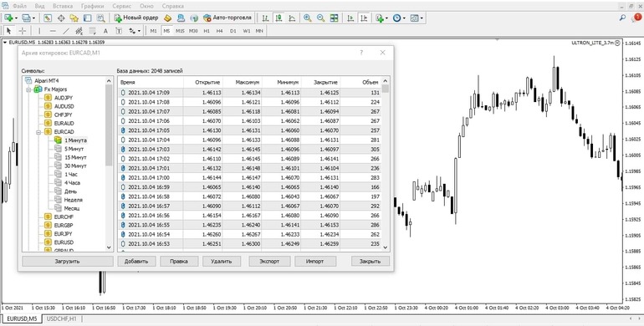Image resolution: width=644 pixels, height=326 pixels.
Task: Click the Загрузить button
Action: tap(68, 261)
